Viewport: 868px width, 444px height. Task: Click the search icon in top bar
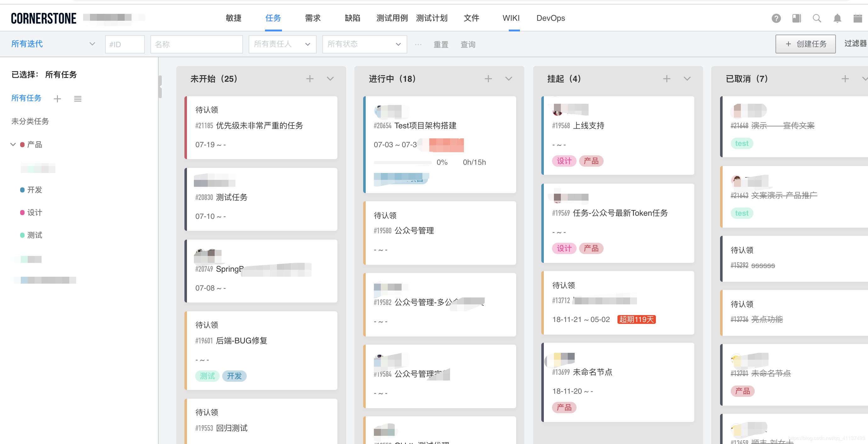click(x=817, y=18)
